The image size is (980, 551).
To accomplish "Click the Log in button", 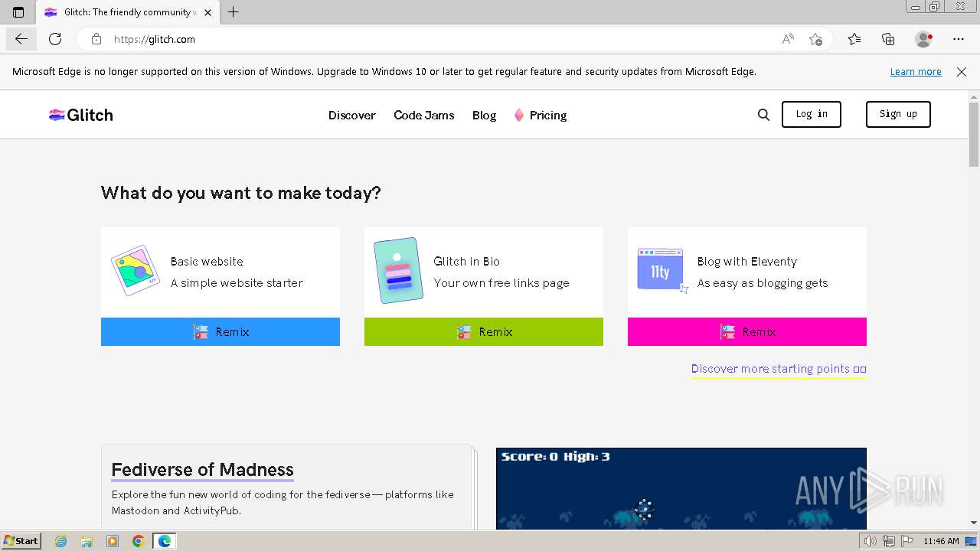I will coord(812,114).
